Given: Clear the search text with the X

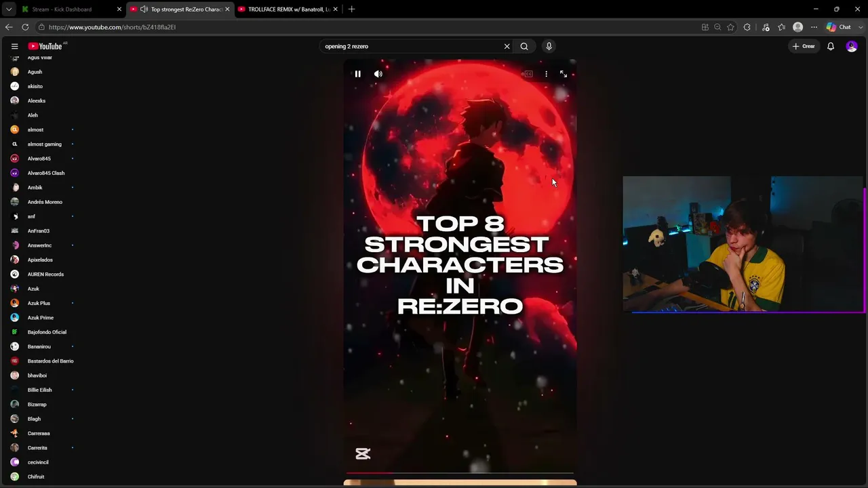Looking at the screenshot, I should tap(507, 46).
